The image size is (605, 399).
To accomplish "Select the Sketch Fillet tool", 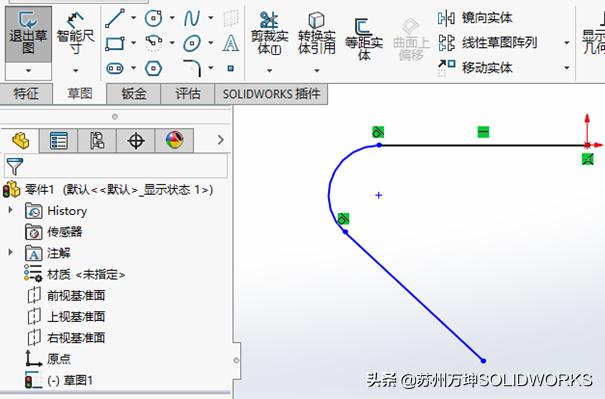I will (192, 68).
